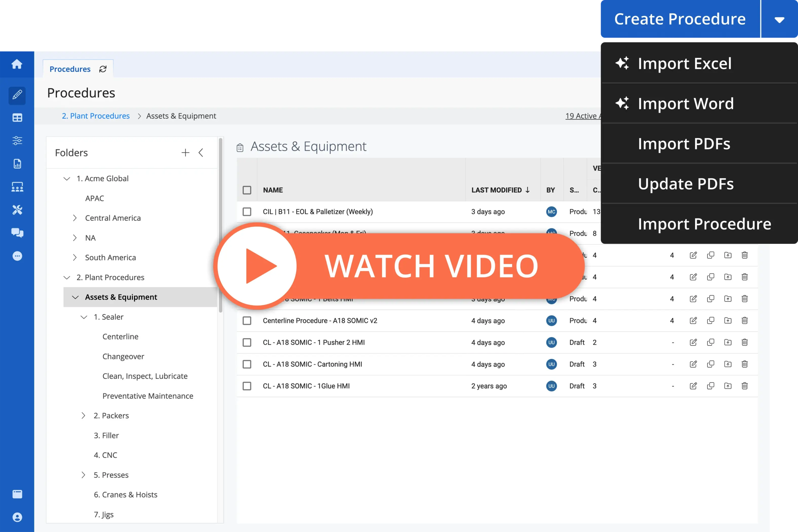Click the refresh icon next to Procedures tab

pos(103,69)
